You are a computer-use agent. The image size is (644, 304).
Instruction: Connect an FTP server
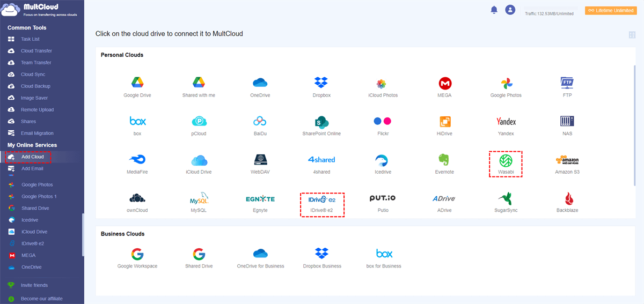pyautogui.click(x=567, y=87)
